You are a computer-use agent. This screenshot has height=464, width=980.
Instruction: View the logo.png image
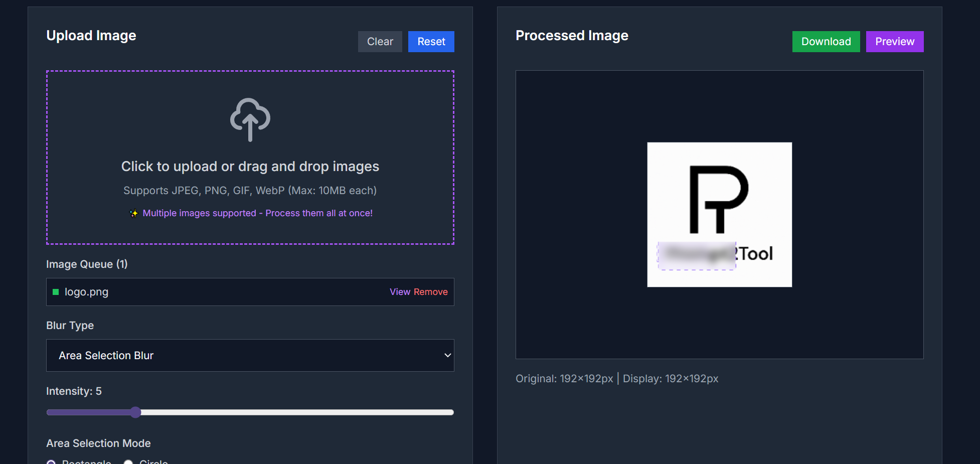(400, 291)
